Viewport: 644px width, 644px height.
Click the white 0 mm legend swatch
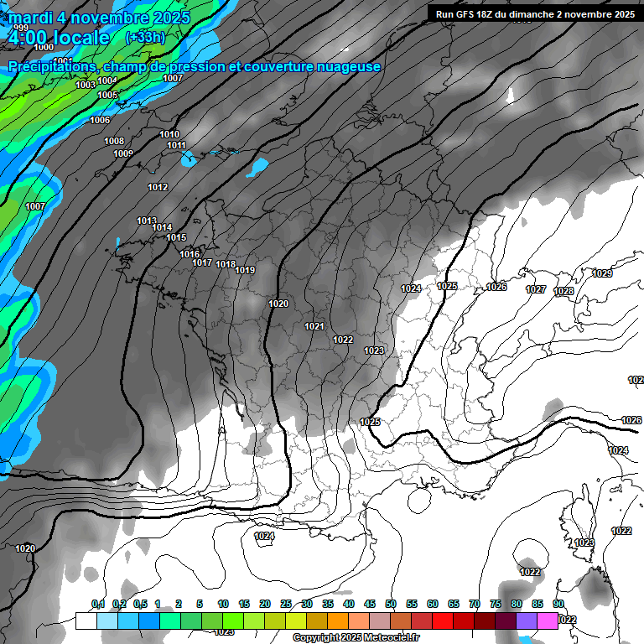pyautogui.click(x=86, y=621)
